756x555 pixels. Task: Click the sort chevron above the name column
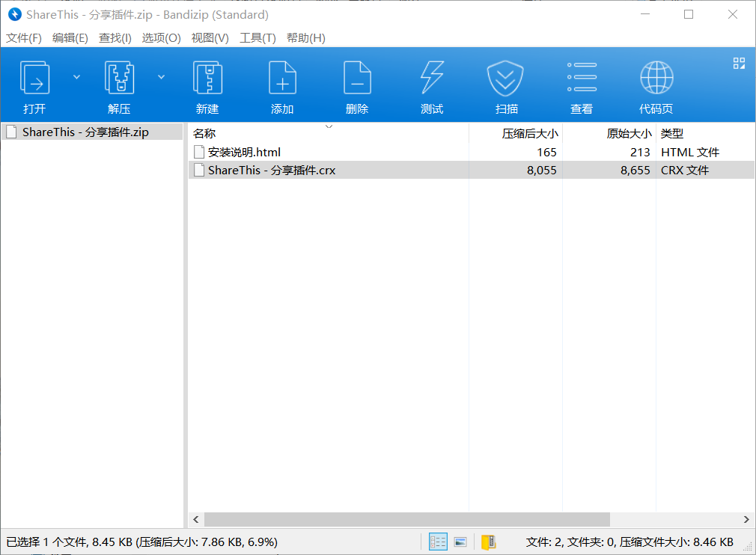(329, 126)
